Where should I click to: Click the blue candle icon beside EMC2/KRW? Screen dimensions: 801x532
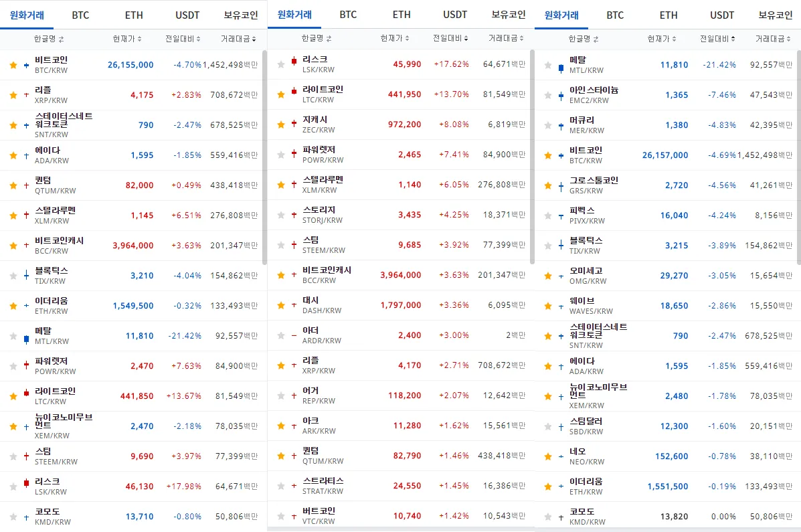[x=561, y=95]
